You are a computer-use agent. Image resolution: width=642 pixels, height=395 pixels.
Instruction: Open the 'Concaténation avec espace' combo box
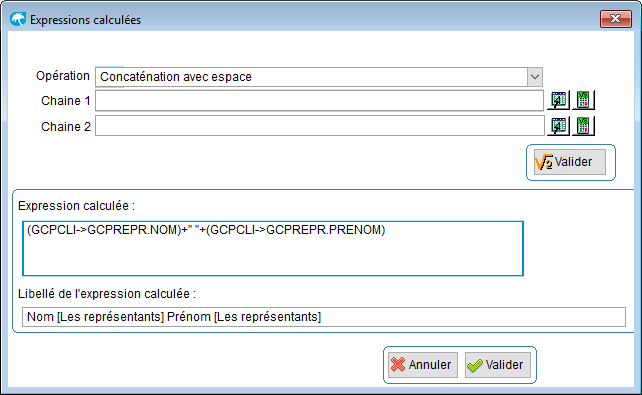319,77
